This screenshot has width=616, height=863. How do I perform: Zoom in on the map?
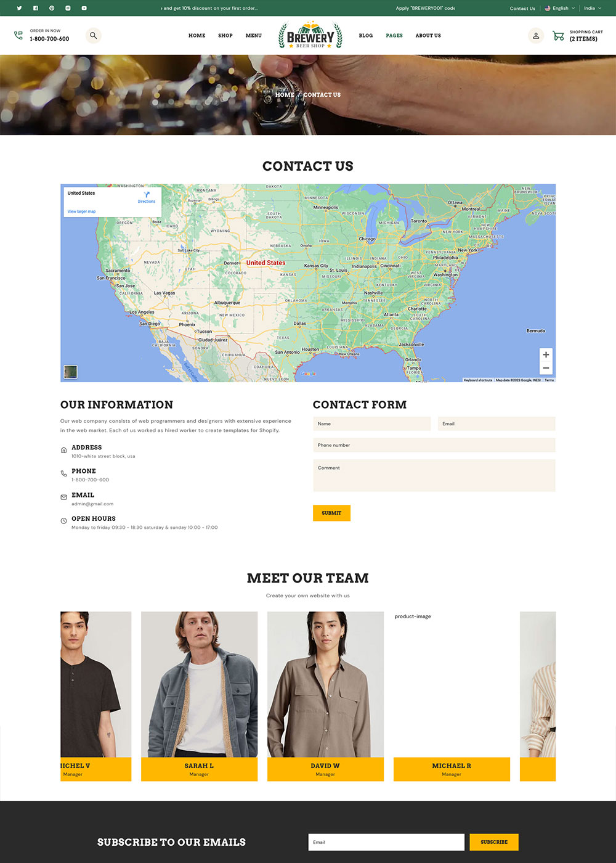coord(546,354)
